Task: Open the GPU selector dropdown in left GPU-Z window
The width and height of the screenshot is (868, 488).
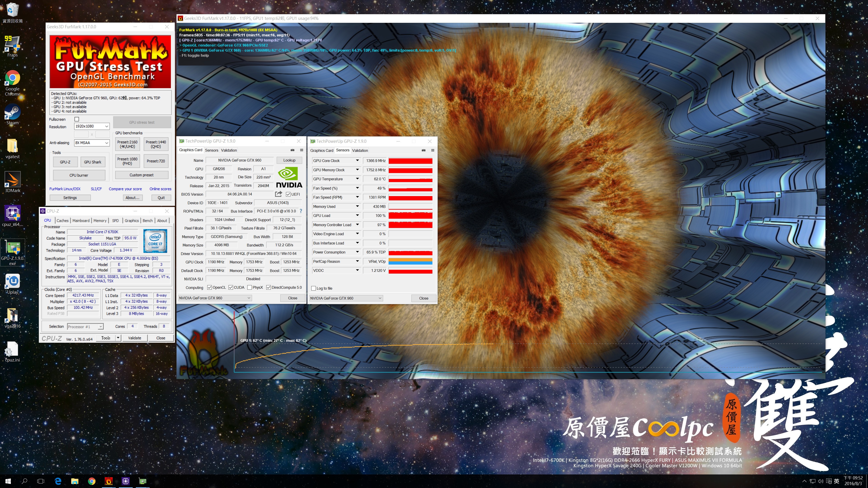Action: pos(215,298)
